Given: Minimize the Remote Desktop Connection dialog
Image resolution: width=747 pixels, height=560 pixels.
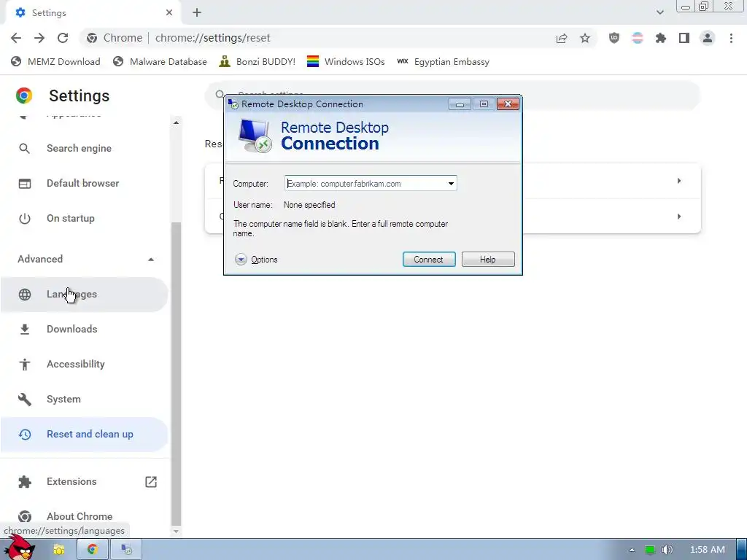Looking at the screenshot, I should point(460,104).
